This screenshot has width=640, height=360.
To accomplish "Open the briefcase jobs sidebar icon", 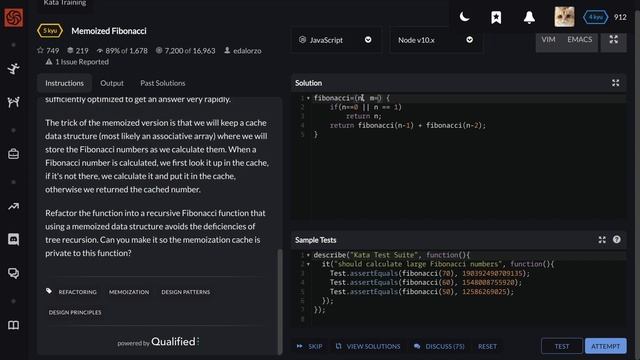I will click(13, 154).
